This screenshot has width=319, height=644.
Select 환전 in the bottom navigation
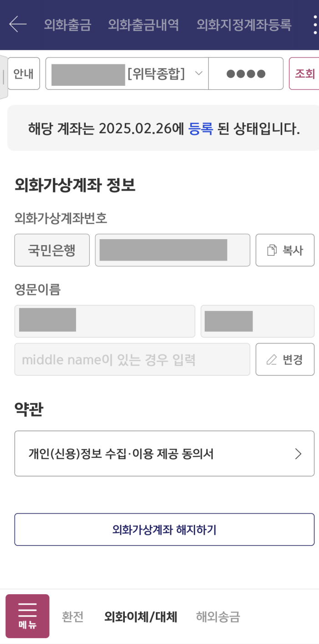72,616
